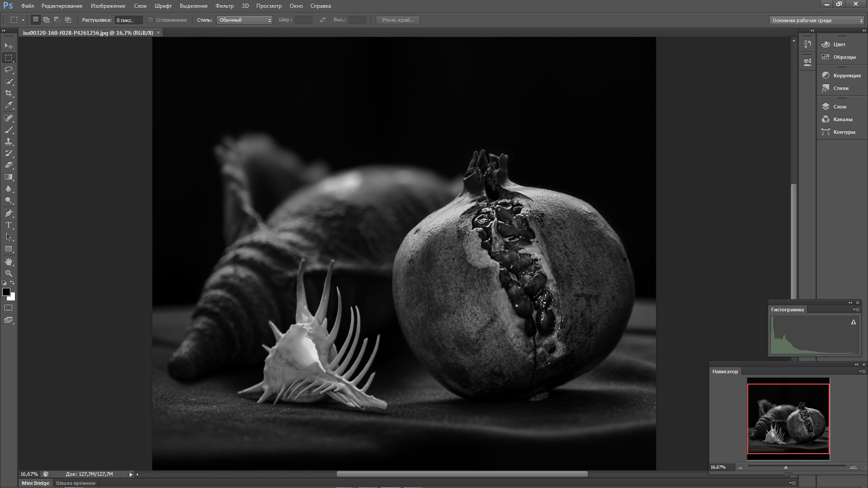
Task: Toggle Quick Mask mode
Action: pyautogui.click(x=9, y=308)
